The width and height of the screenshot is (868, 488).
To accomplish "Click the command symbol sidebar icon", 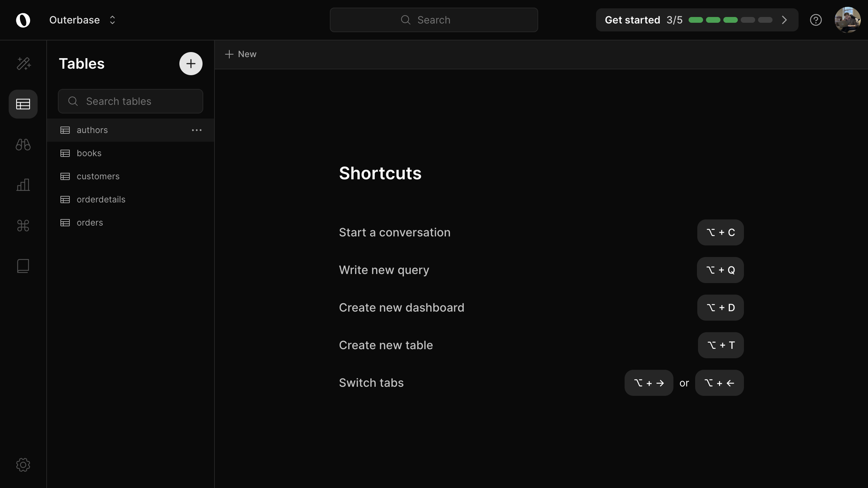I will point(23,226).
